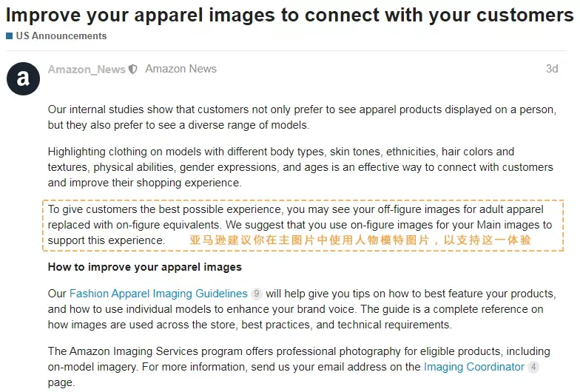The image size is (580, 392).
Task: Open the US Announcements category
Action: click(x=61, y=36)
